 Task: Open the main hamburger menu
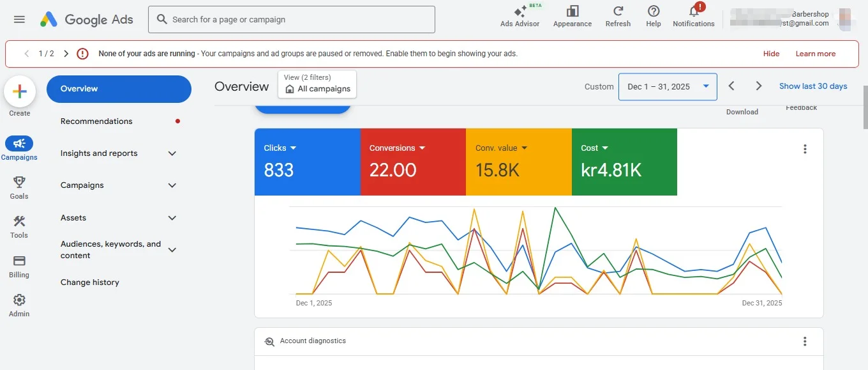[x=19, y=19]
